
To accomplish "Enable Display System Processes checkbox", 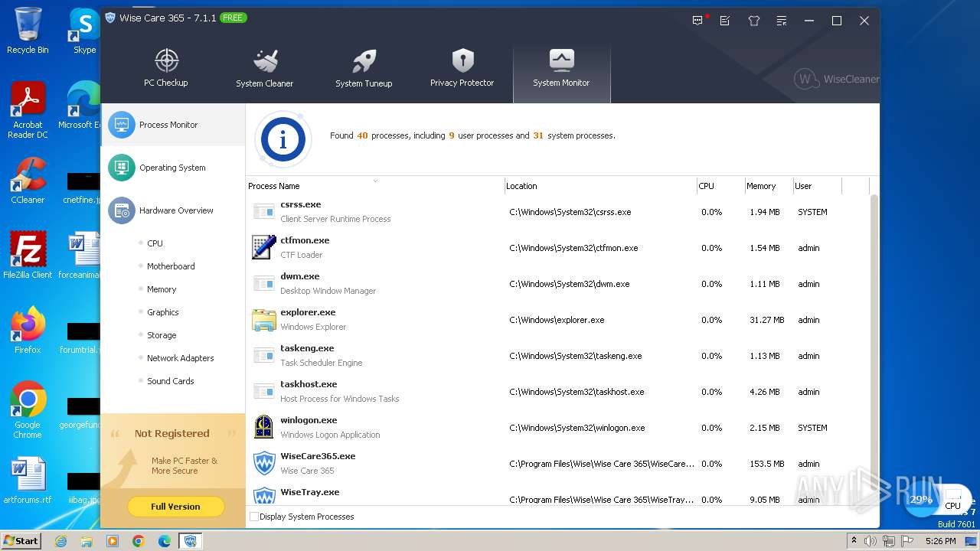I will point(254,517).
